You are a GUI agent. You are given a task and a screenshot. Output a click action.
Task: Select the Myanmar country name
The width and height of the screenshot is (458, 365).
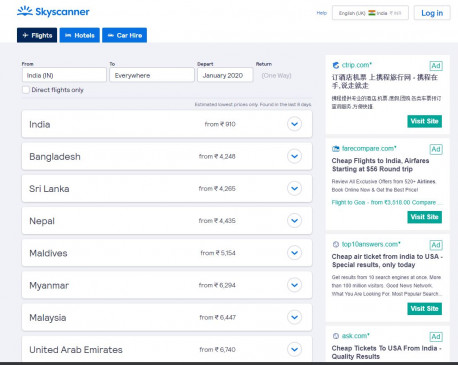(x=49, y=286)
